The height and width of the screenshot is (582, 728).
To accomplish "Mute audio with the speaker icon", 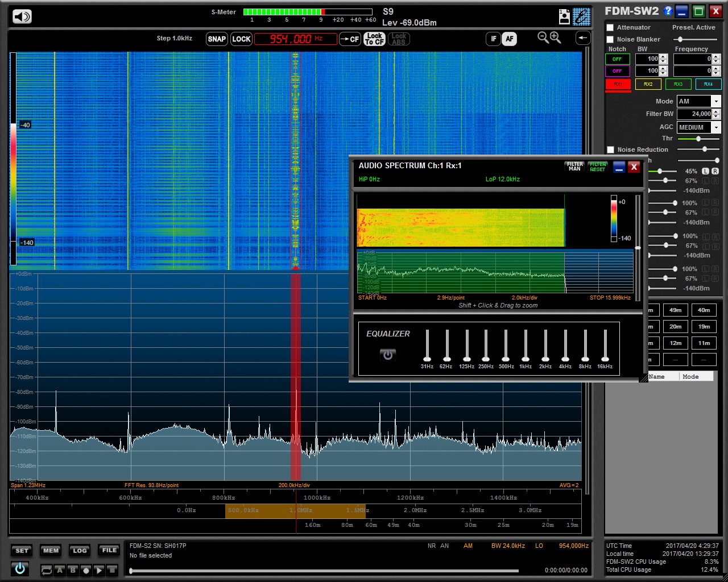I will click(22, 16).
